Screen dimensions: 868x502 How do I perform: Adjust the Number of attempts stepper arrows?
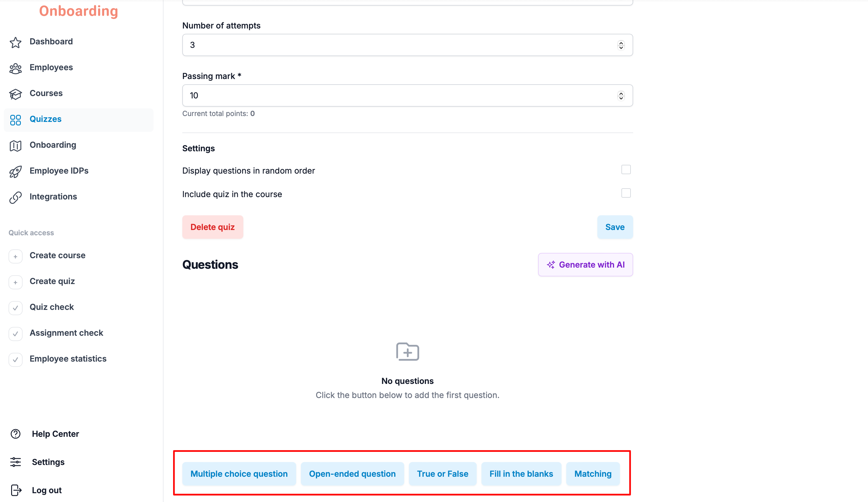(x=621, y=45)
